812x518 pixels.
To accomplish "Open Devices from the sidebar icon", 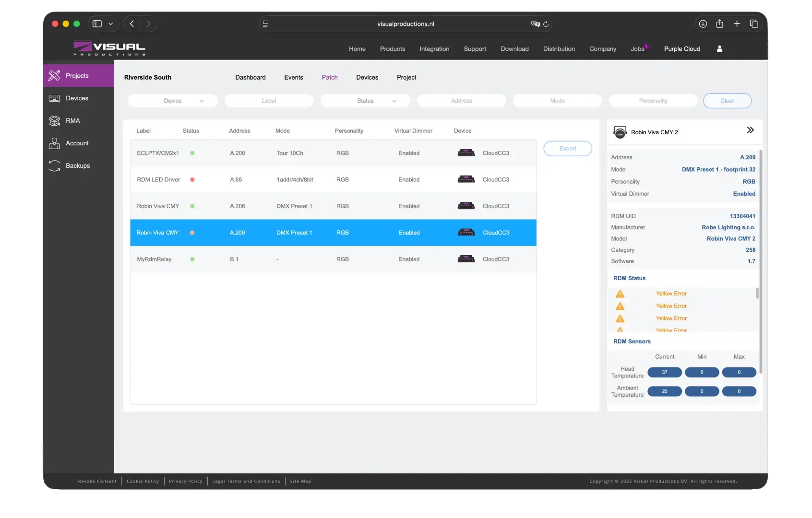I will pyautogui.click(x=55, y=98).
